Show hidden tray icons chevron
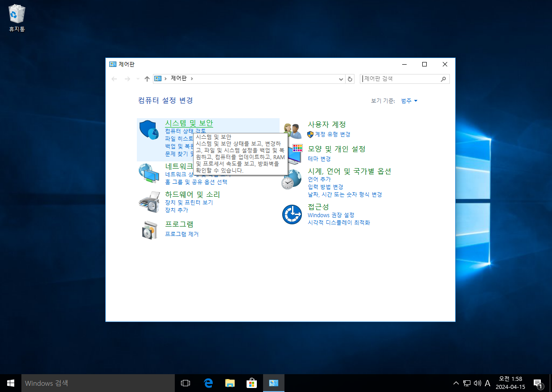 [456, 383]
